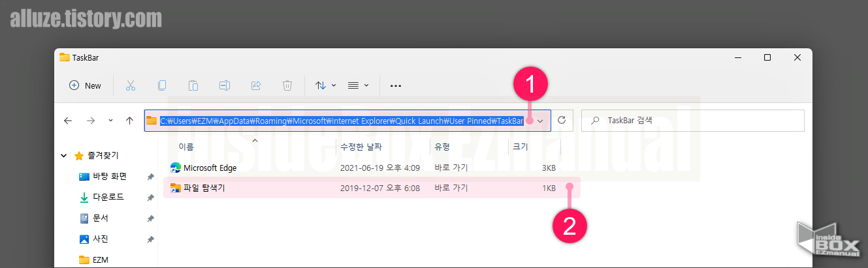
Task: Open the View layout options dropdown
Action: pos(358,85)
